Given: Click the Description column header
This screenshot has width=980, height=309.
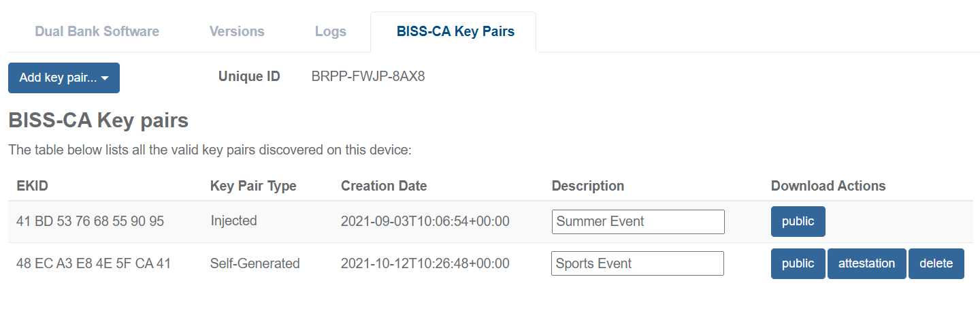Looking at the screenshot, I should click(587, 186).
